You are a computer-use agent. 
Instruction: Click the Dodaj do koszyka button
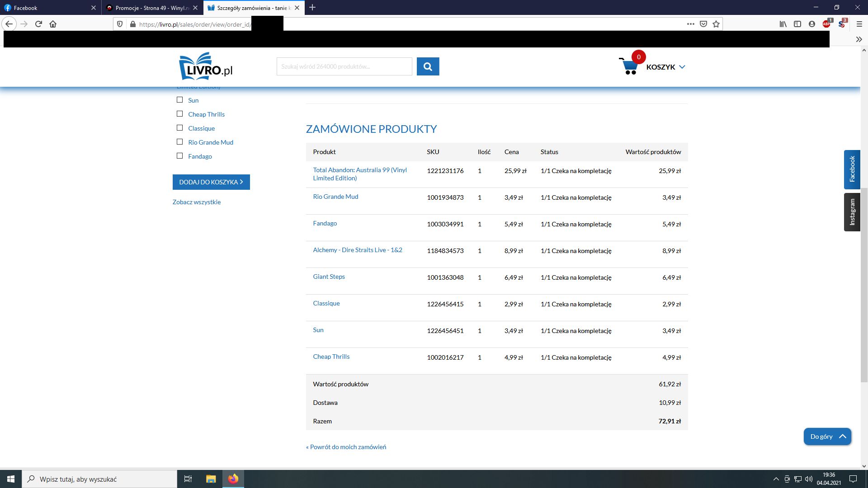(x=211, y=182)
